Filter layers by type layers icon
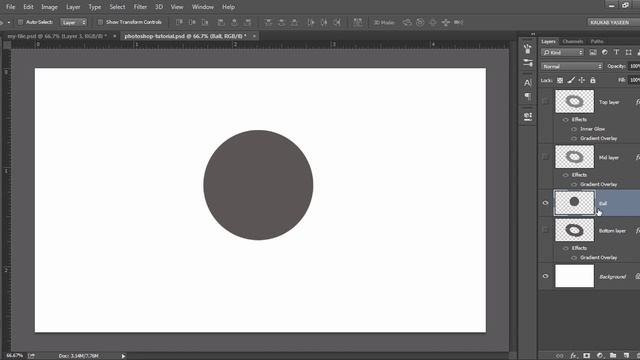The image size is (640, 360). point(616,52)
